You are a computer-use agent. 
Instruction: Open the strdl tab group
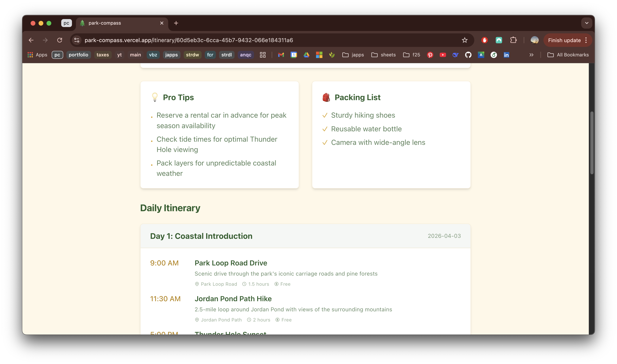tap(227, 55)
